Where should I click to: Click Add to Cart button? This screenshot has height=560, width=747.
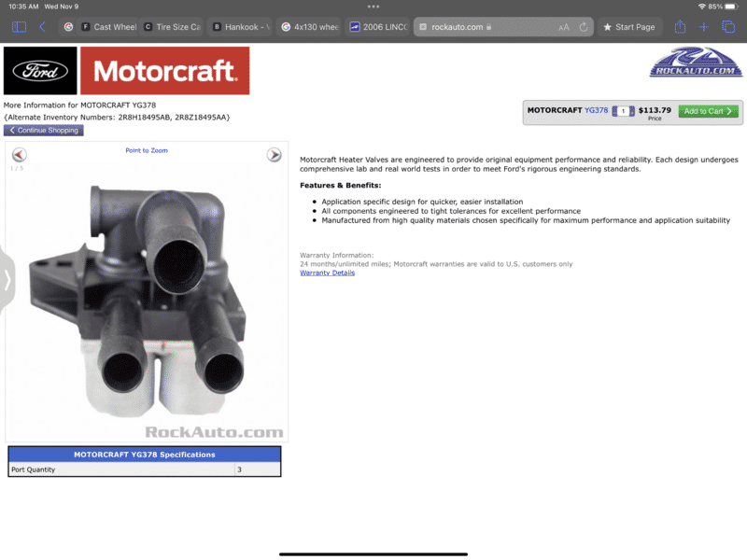pyautogui.click(x=709, y=111)
